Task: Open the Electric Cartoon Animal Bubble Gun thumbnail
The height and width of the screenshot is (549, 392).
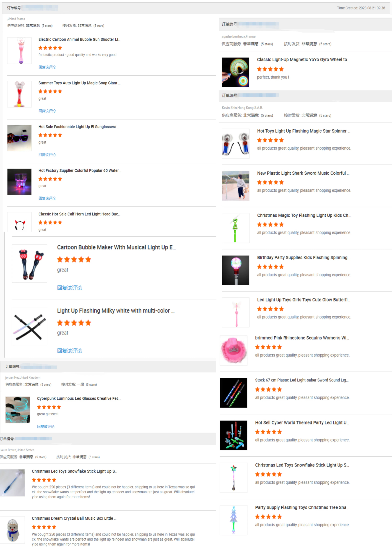Action: (x=19, y=50)
